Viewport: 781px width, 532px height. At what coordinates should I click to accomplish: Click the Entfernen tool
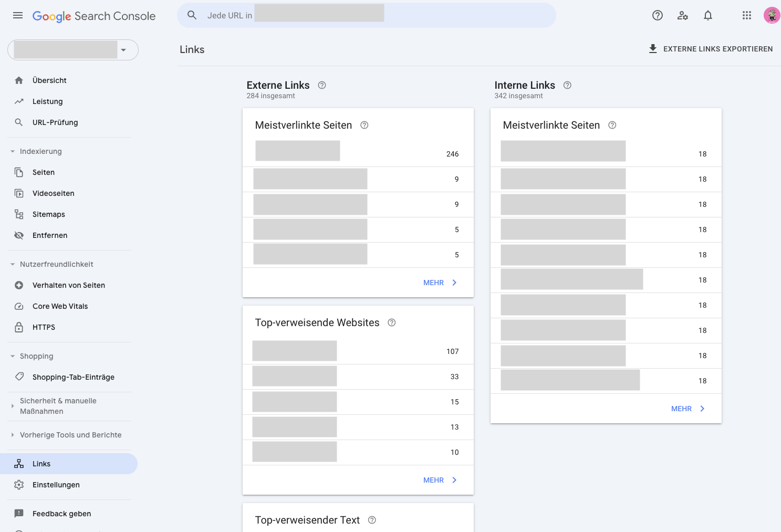50,235
